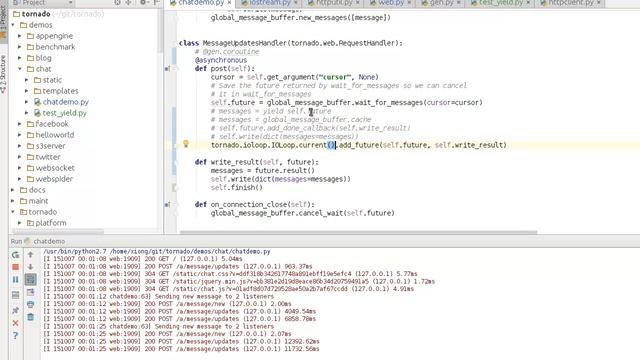Switch to the httpclient.py editor tab
640x360 pixels.
[x=571, y=3]
